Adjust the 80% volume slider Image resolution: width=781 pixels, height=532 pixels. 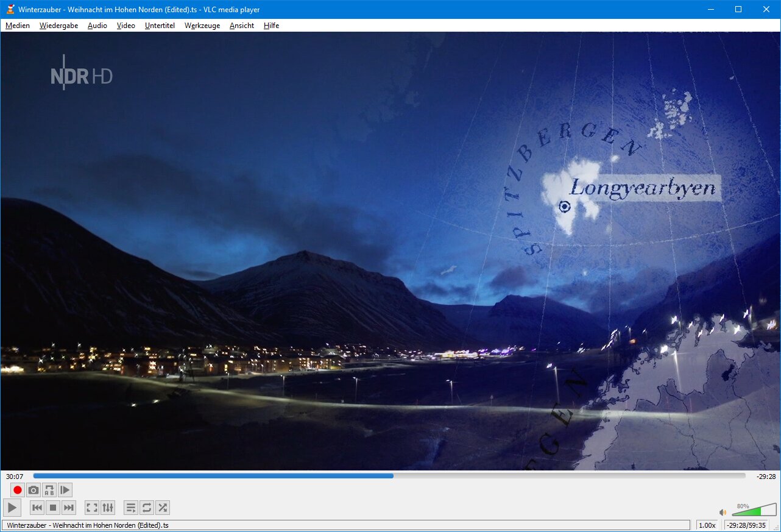pos(754,511)
